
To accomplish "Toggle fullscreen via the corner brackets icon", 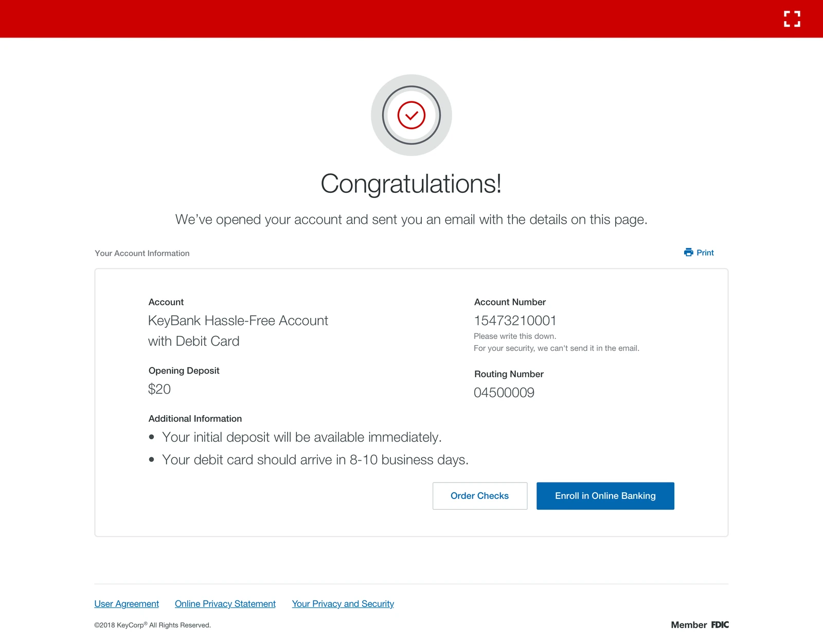I will 792,19.
